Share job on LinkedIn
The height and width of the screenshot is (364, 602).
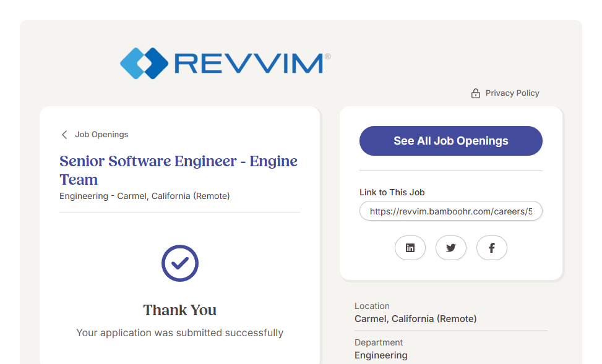[x=410, y=248]
